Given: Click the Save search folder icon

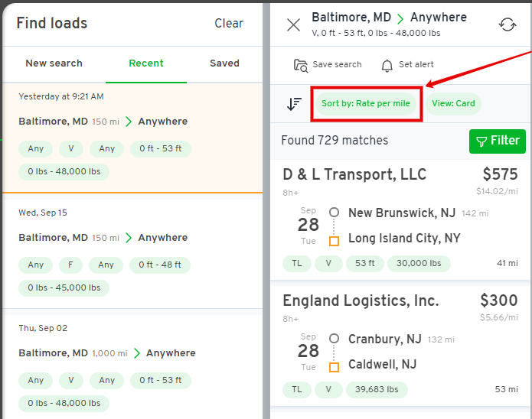Looking at the screenshot, I should click(301, 66).
